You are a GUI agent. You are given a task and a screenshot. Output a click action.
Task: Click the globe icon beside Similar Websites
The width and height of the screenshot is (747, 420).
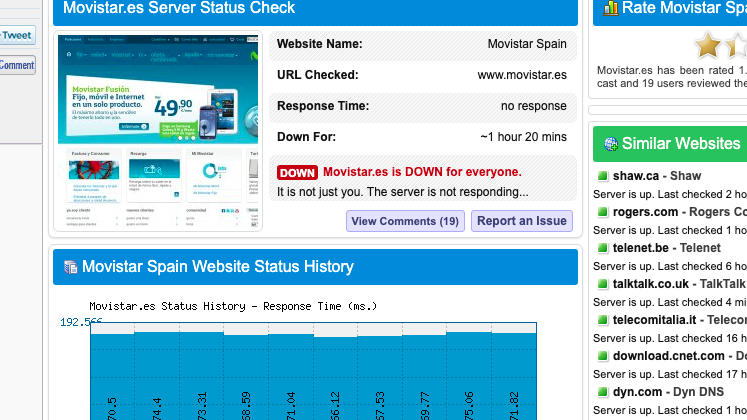point(611,144)
